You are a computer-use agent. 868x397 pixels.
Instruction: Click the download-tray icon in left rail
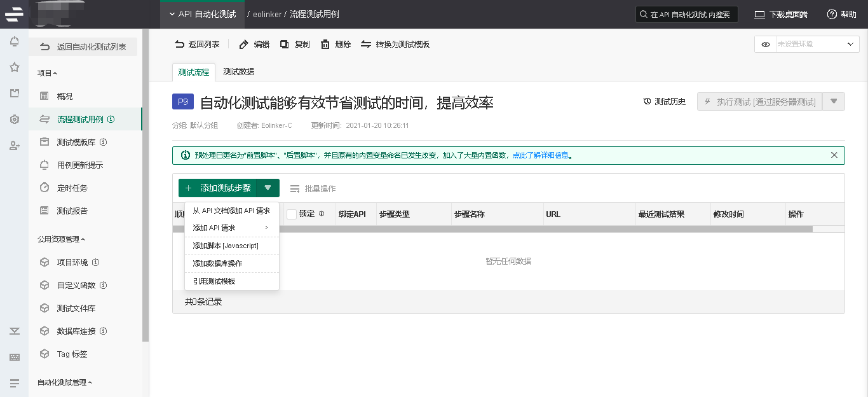click(x=15, y=331)
